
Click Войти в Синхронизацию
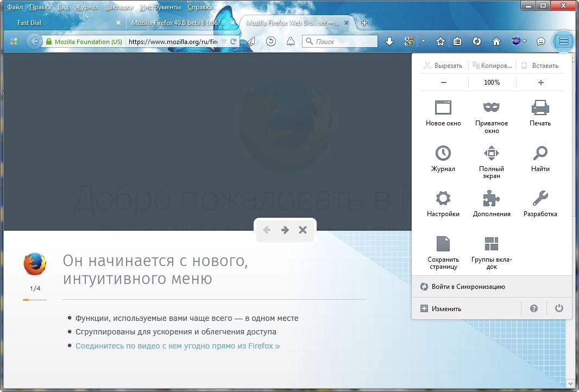[492, 287]
